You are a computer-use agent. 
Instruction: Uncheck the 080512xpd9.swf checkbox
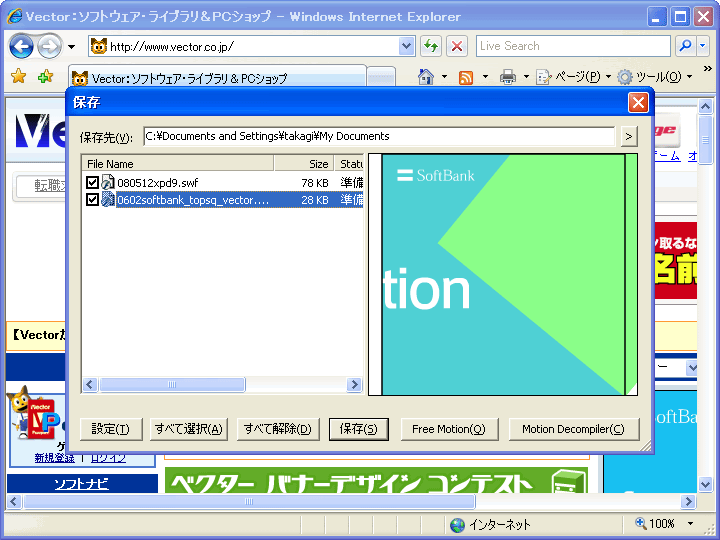tap(92, 183)
